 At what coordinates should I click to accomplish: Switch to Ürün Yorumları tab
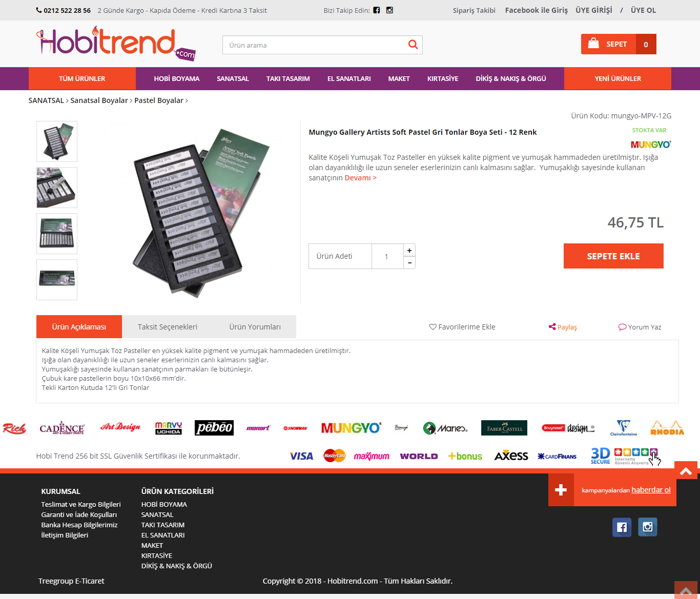[255, 327]
